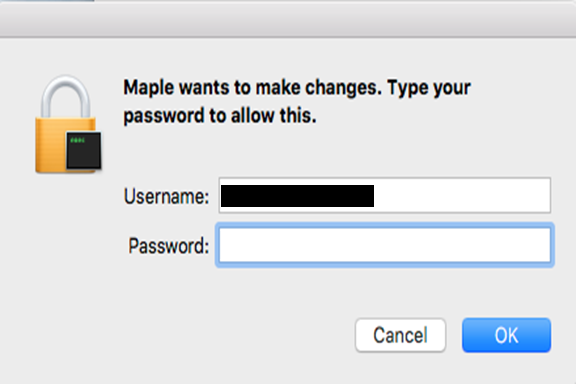Dismiss the dialog with the Cancel button
The image size is (576, 384).
pyautogui.click(x=400, y=335)
